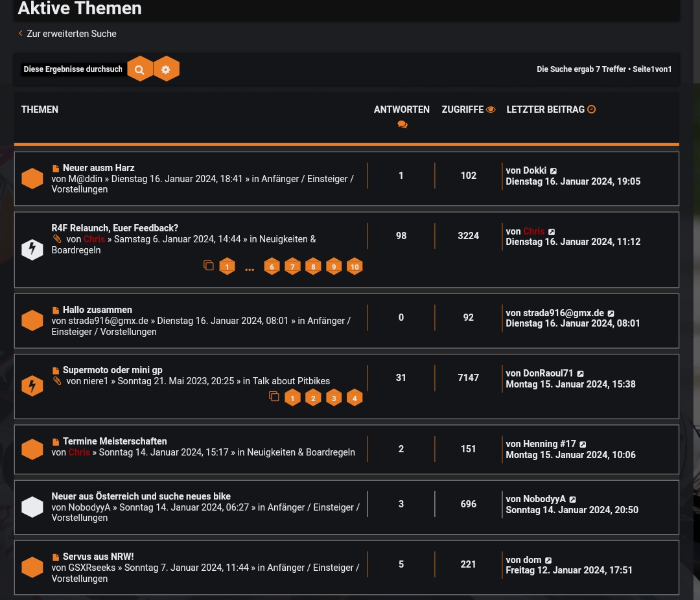Open topic Termine Meisterschaften

pos(115,441)
